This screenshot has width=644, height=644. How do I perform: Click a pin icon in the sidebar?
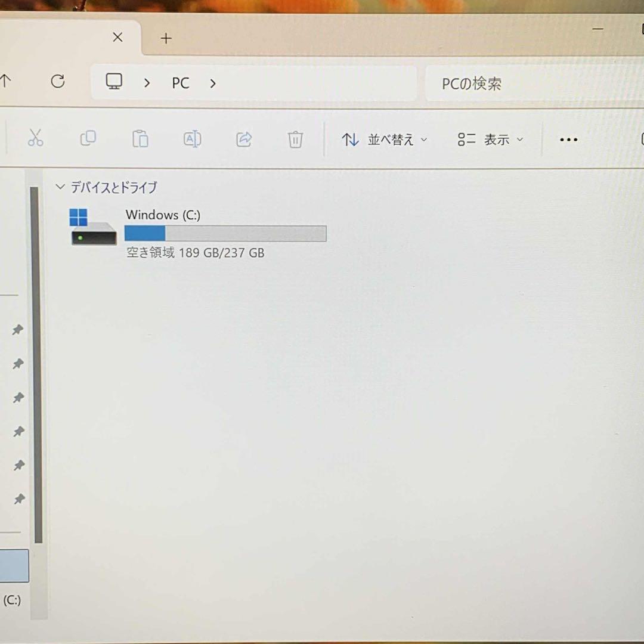(18, 364)
